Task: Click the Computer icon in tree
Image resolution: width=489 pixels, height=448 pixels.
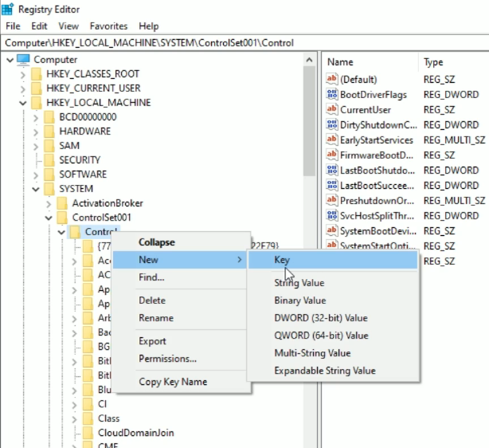Action: pyautogui.click(x=23, y=59)
